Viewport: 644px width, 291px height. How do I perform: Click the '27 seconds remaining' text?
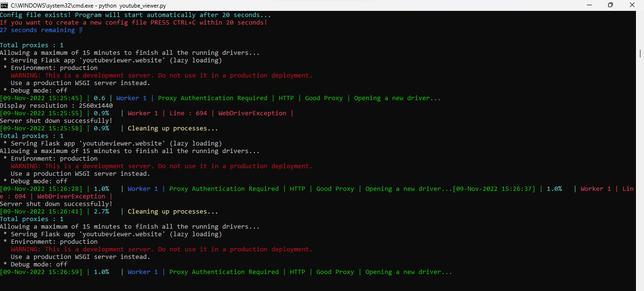coord(37,30)
